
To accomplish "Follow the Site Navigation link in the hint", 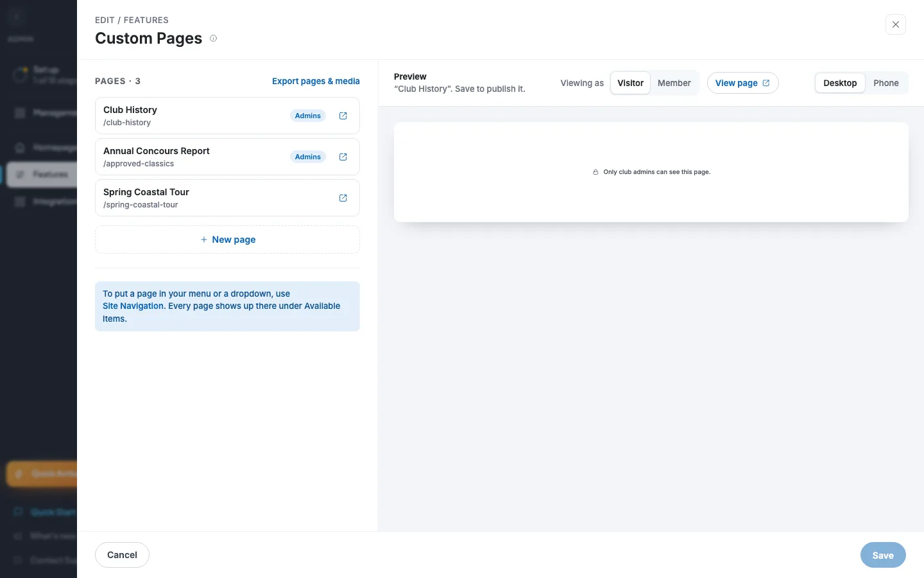I will pyautogui.click(x=133, y=306).
